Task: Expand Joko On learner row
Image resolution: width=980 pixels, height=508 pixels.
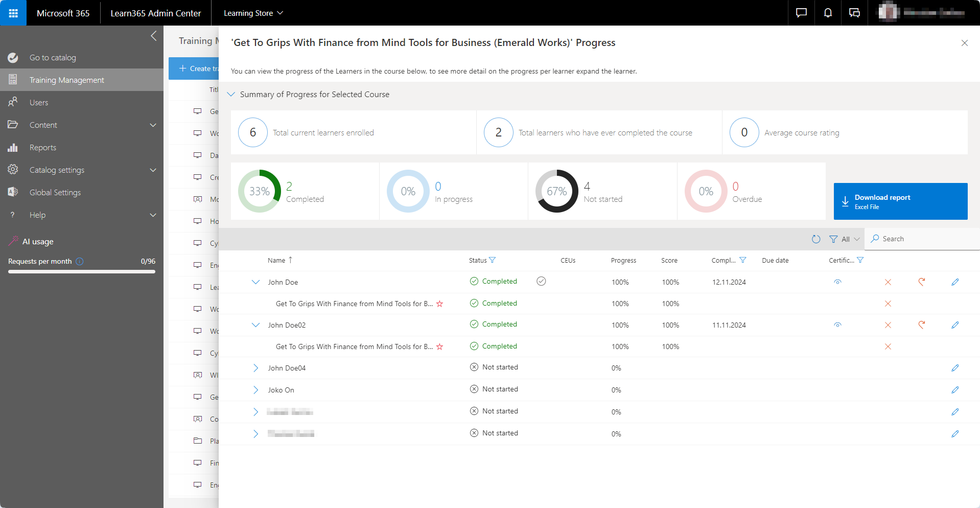Action: (x=255, y=390)
